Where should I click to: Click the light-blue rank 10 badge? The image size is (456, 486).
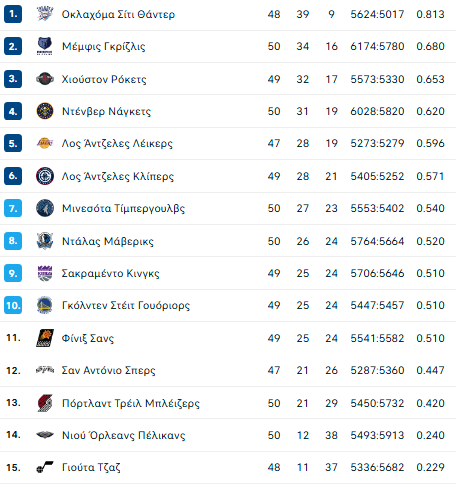pyautogui.click(x=13, y=305)
